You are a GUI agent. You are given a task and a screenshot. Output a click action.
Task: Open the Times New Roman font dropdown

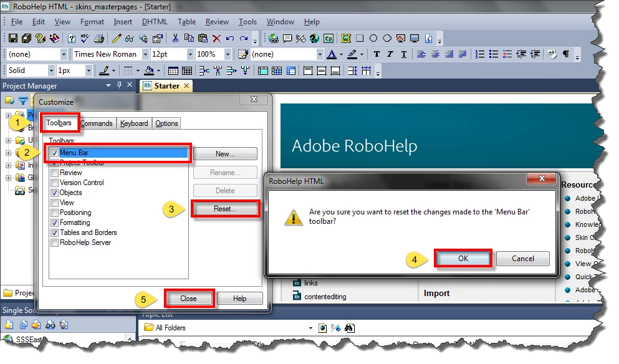click(145, 54)
